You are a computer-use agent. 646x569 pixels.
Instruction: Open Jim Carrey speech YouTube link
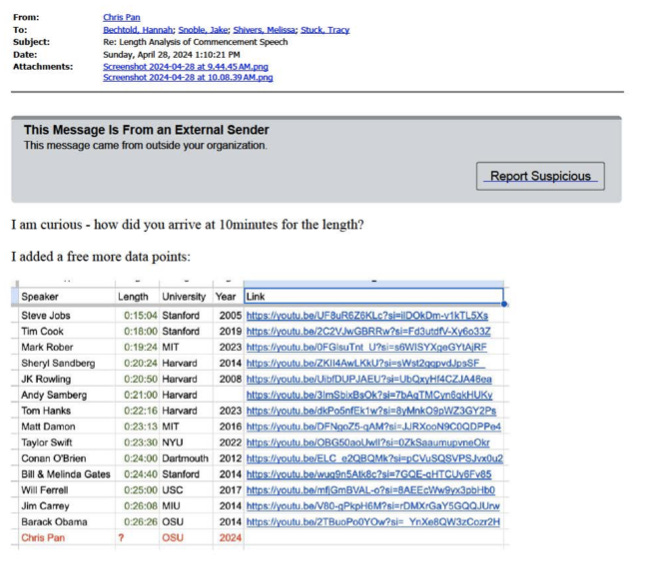coord(373,506)
